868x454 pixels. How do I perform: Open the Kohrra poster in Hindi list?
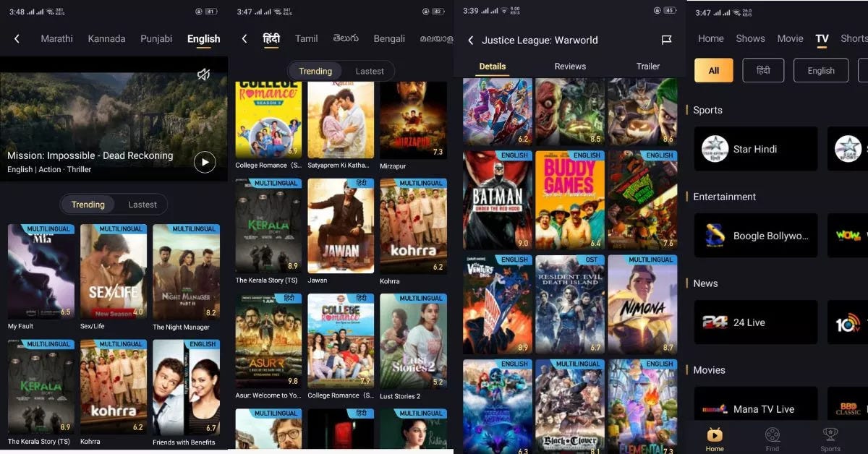413,226
